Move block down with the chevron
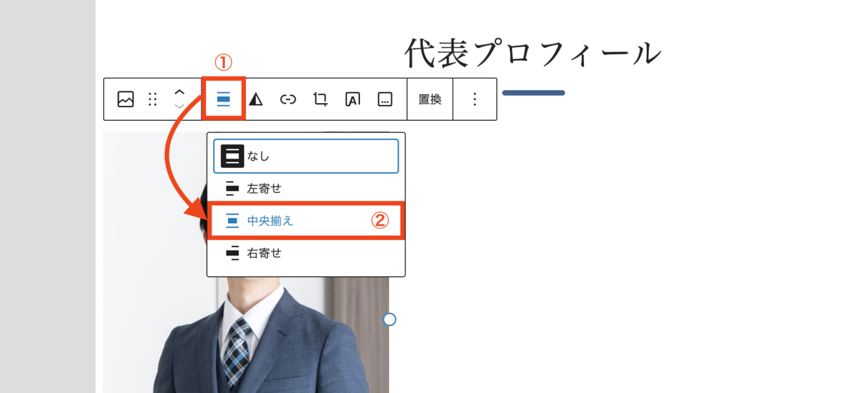This screenshot has height=393, width=868. click(x=179, y=106)
